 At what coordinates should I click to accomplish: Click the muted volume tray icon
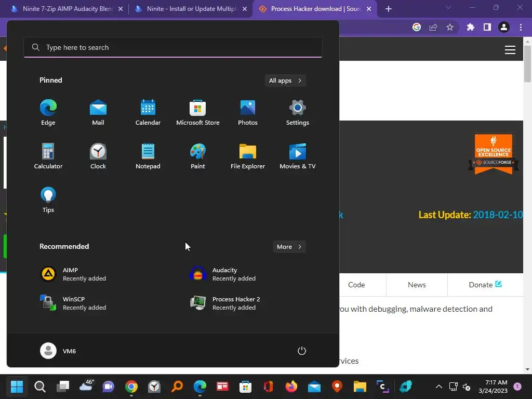467,387
